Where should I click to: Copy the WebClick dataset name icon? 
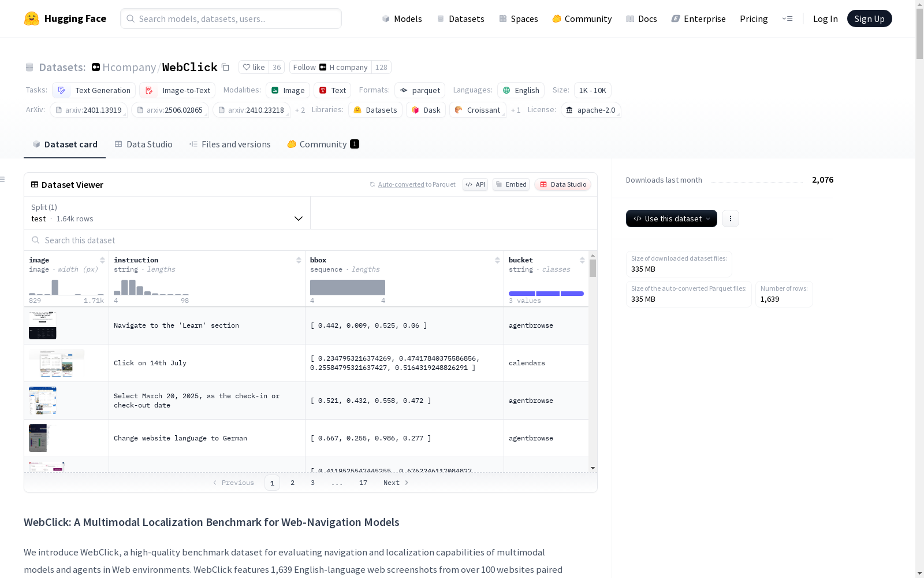coord(226,68)
